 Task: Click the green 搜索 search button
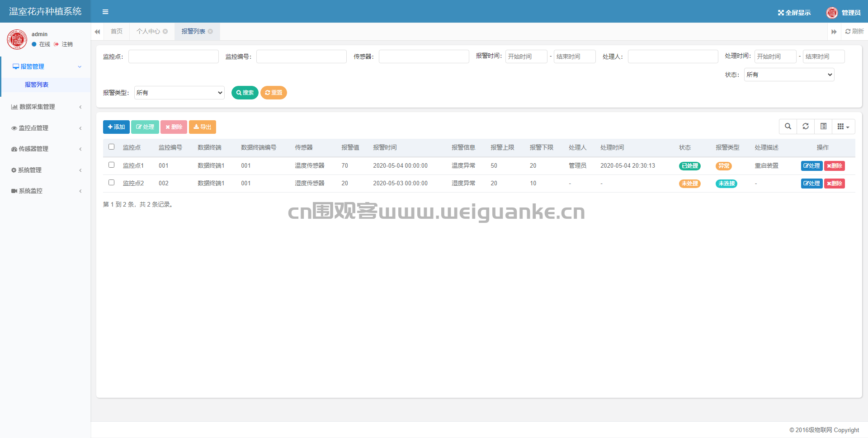click(x=245, y=93)
